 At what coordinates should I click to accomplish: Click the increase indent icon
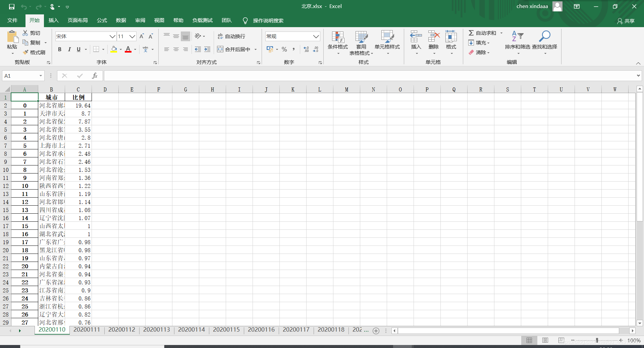(207, 49)
